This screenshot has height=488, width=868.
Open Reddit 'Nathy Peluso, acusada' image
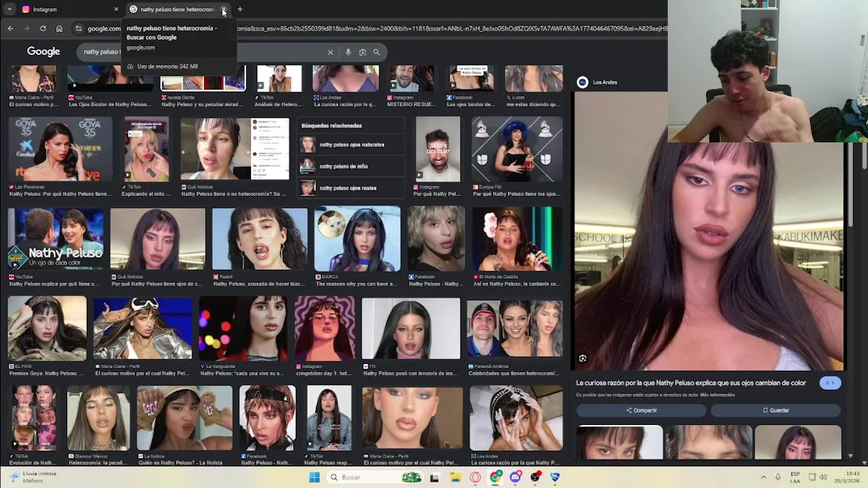260,239
